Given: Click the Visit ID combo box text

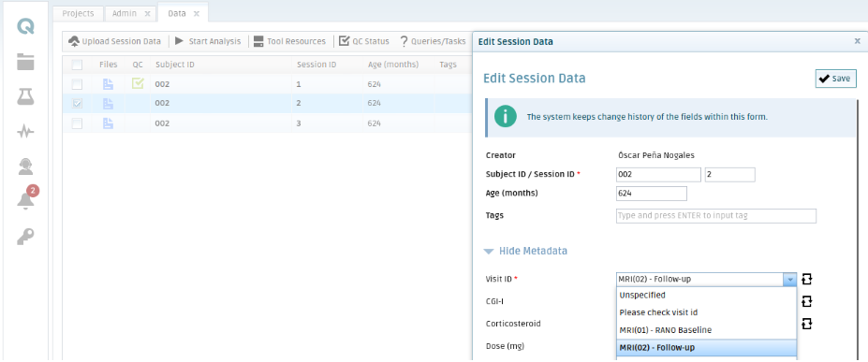Looking at the screenshot, I should click(x=700, y=279).
